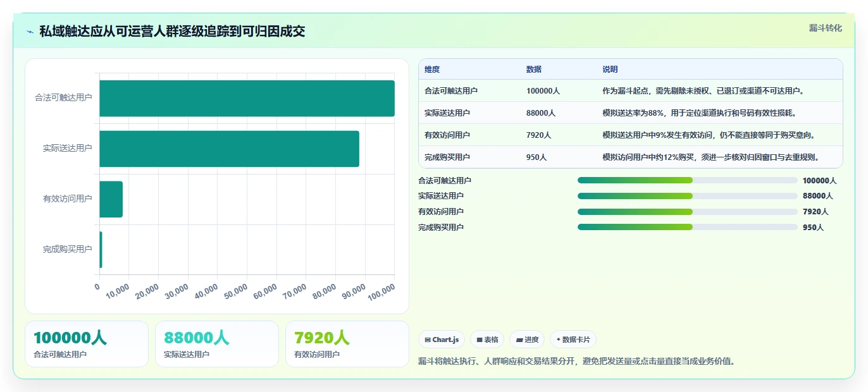Click the chart y-axis label 实际送达用户

click(68, 149)
